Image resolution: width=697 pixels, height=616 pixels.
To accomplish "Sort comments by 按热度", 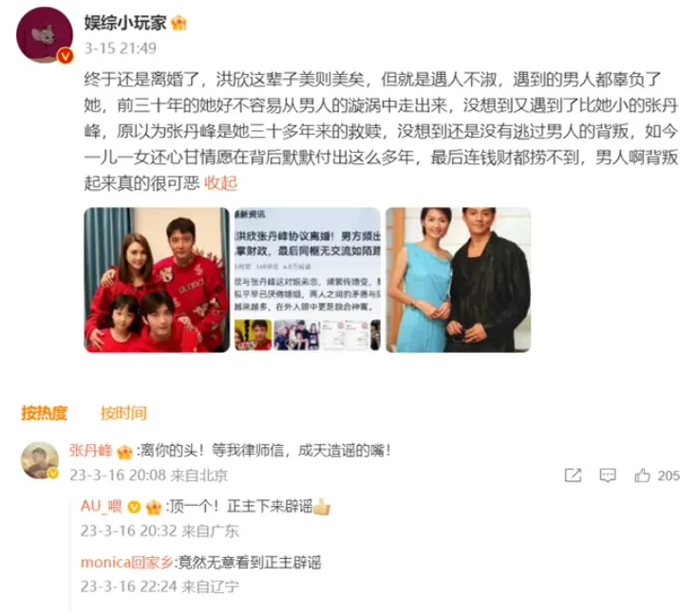I will tap(44, 413).
